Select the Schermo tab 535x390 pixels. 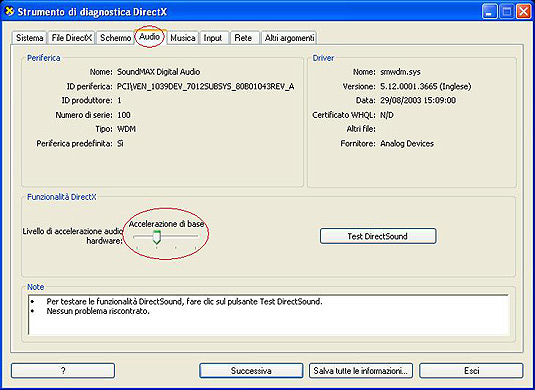pos(115,38)
